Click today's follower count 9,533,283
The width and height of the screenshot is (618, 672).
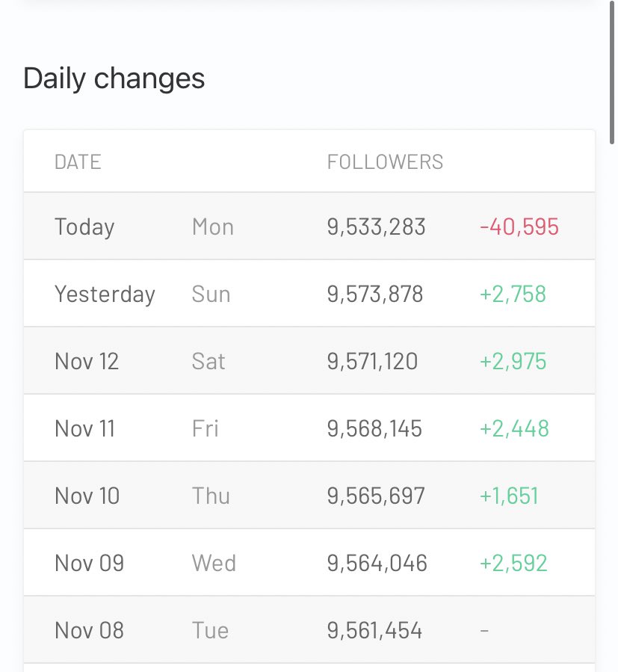(376, 226)
